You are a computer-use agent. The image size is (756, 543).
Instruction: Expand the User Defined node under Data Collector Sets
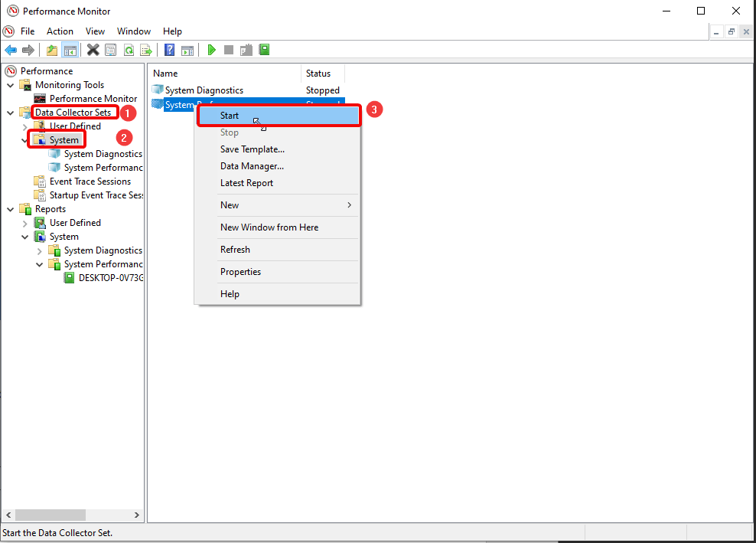point(24,126)
